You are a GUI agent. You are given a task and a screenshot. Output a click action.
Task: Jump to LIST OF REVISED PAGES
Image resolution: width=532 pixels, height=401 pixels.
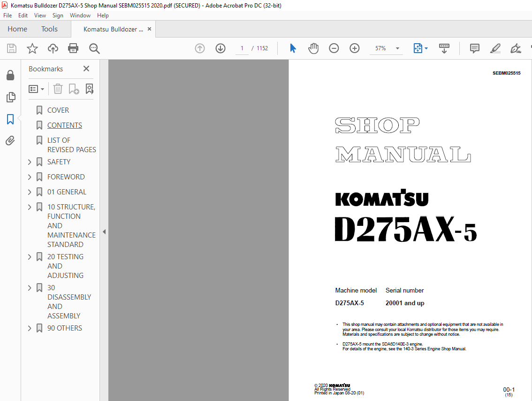[x=72, y=145]
